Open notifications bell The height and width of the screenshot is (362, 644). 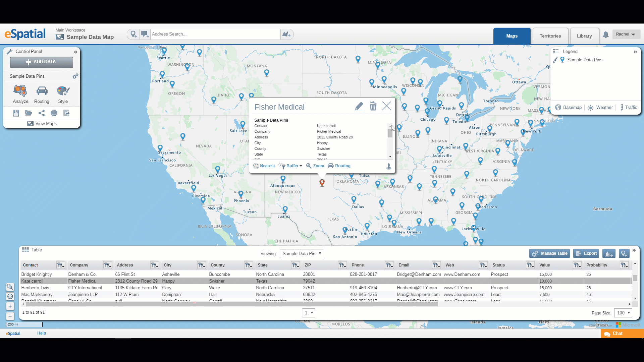point(606,35)
